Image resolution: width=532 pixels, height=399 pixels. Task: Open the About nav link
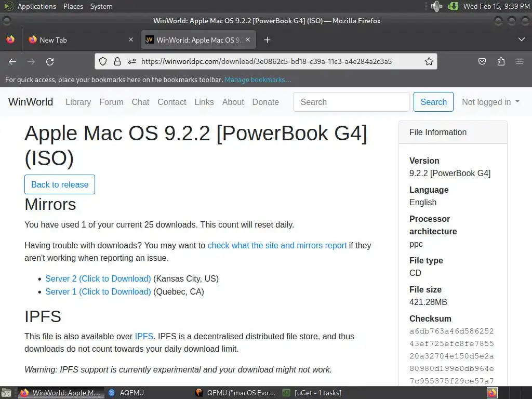(x=233, y=102)
